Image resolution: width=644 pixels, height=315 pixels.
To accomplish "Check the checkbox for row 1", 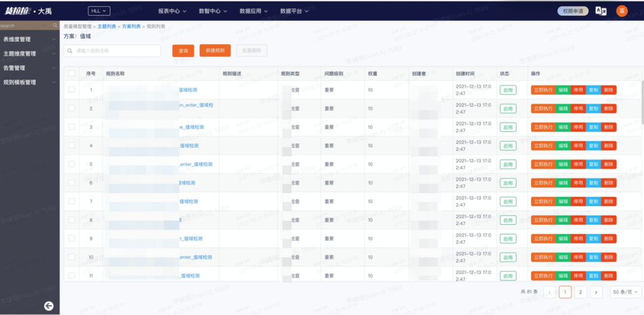I will point(72,89).
